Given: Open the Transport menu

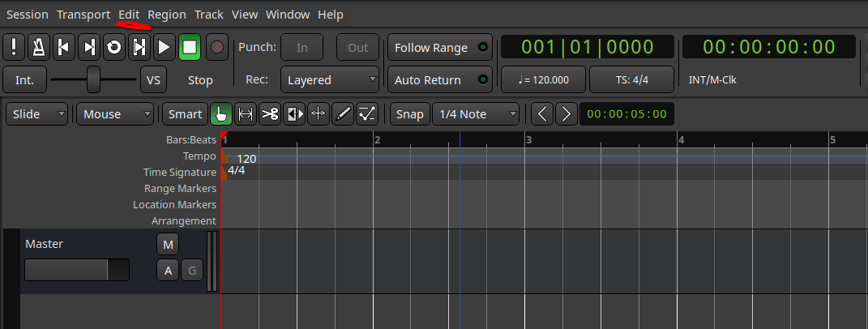Looking at the screenshot, I should 83,15.
